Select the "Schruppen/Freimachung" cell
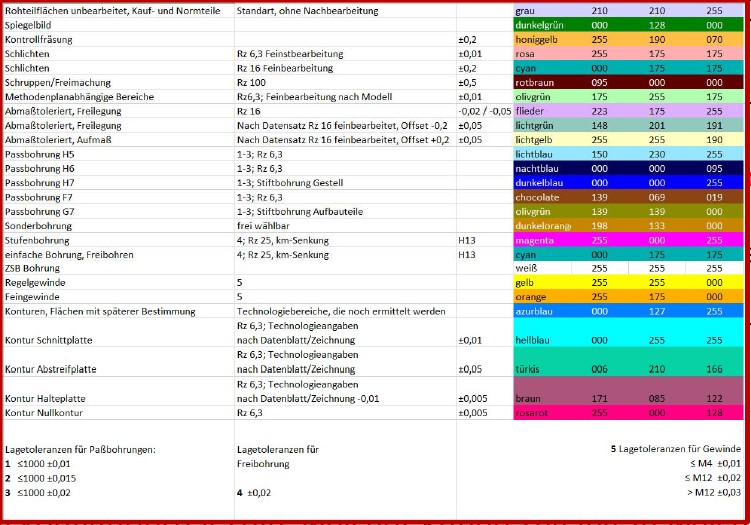The width and height of the screenshot is (751, 525). 119,82
